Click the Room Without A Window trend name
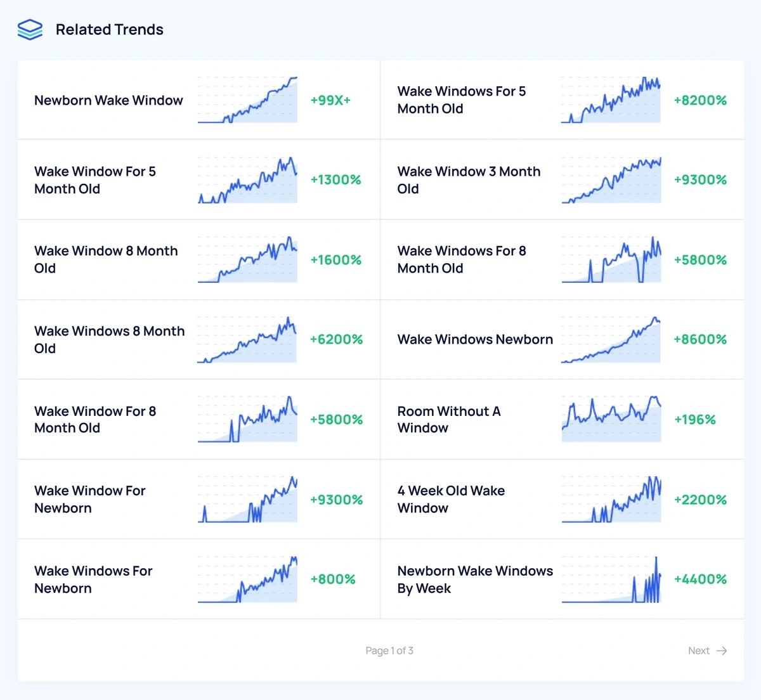Image resolution: width=761 pixels, height=700 pixels. [x=449, y=419]
